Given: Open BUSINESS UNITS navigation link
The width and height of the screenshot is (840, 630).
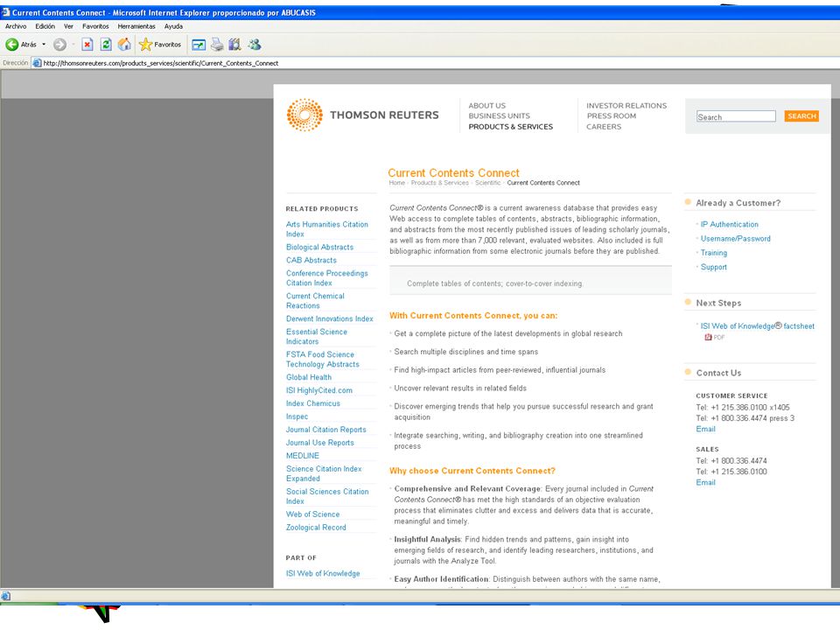Looking at the screenshot, I should click(500, 116).
